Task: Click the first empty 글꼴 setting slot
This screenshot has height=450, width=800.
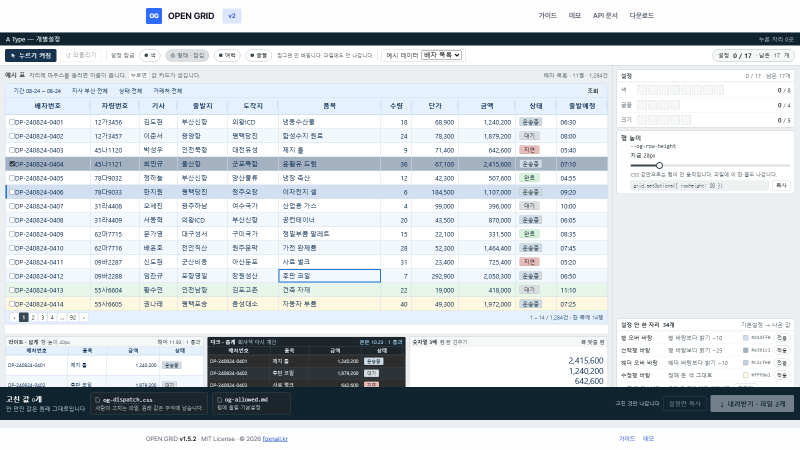Action: 642,105
